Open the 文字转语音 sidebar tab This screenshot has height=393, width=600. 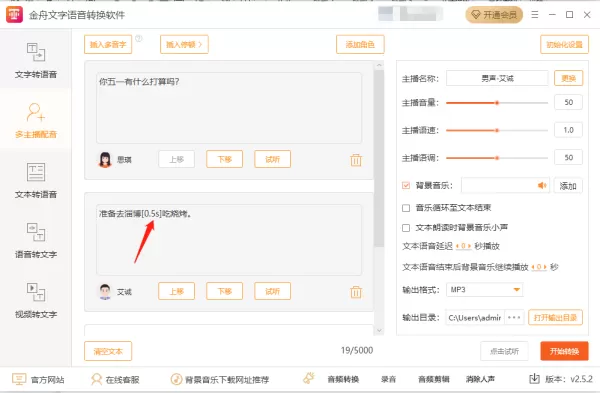36,60
